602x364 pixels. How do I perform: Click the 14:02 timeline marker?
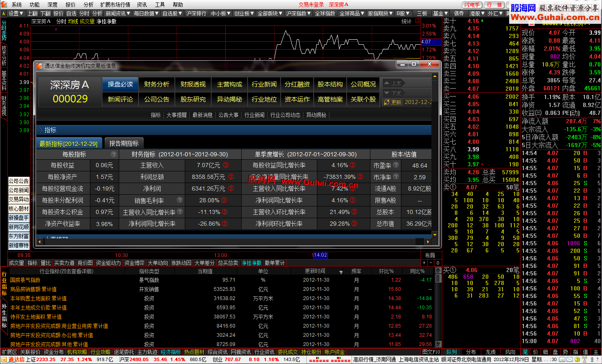pos(320,255)
